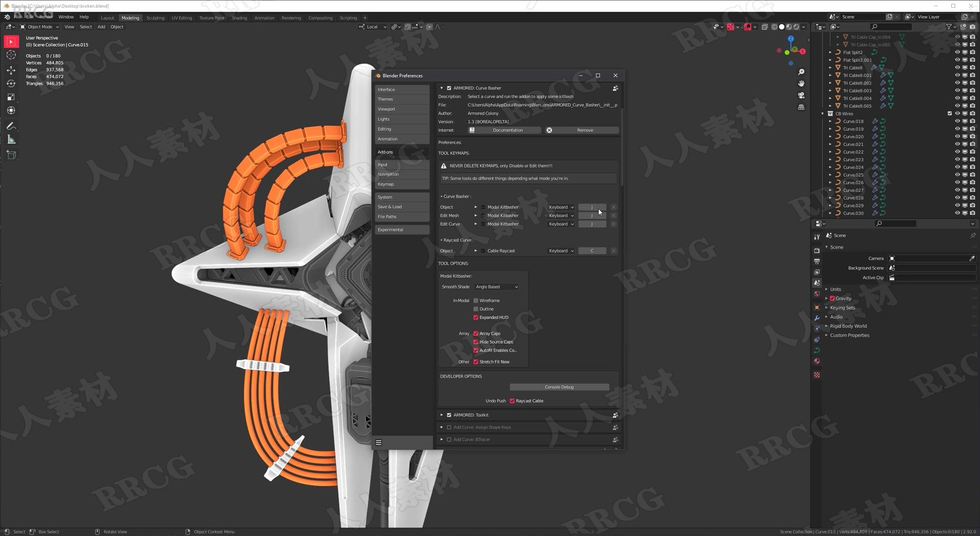Open the File Paths preferences section
980x536 pixels.
402,217
